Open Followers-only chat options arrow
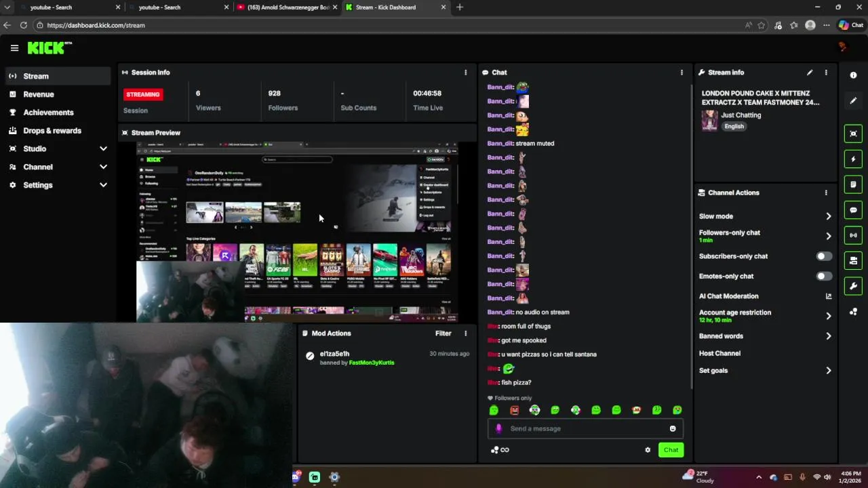The image size is (868, 488). click(828, 236)
